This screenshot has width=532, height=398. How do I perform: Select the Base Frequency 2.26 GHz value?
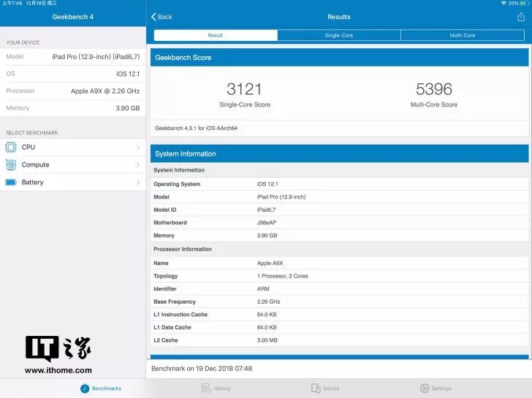click(268, 302)
